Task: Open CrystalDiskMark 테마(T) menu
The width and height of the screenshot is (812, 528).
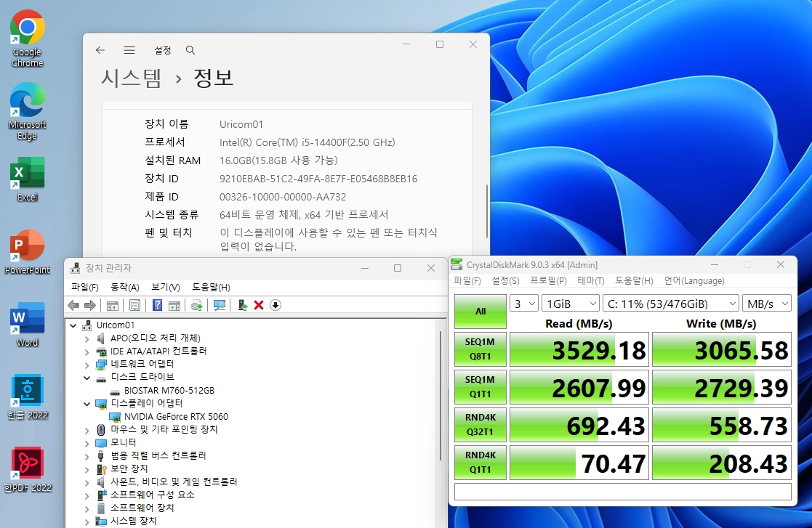Action: 591,281
